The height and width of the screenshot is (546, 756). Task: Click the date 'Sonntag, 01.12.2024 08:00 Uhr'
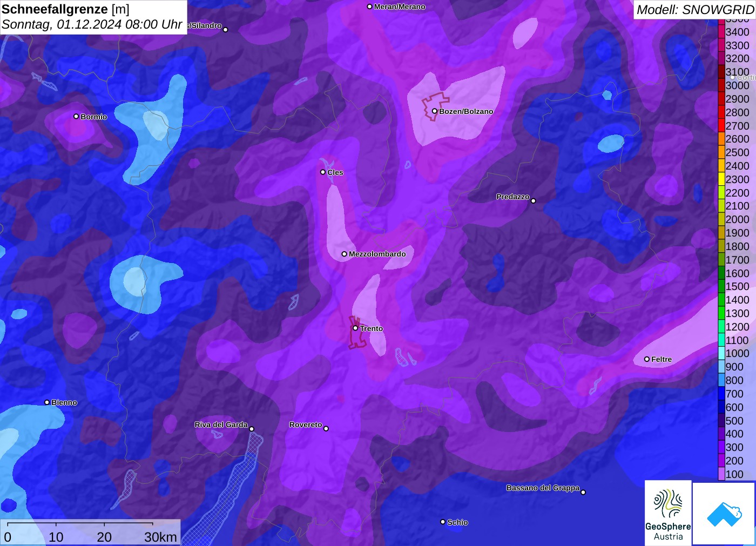[x=92, y=25]
